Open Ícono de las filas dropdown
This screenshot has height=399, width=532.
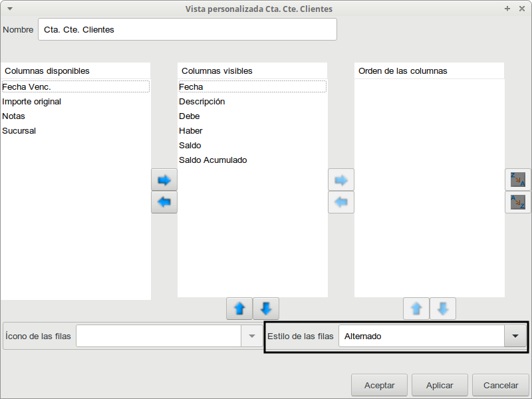click(252, 336)
